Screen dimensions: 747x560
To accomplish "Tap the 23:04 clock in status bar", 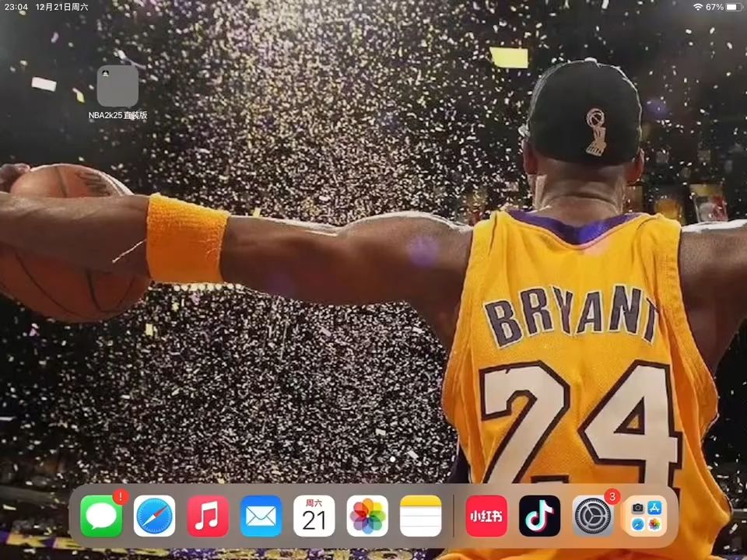I will coord(16,7).
